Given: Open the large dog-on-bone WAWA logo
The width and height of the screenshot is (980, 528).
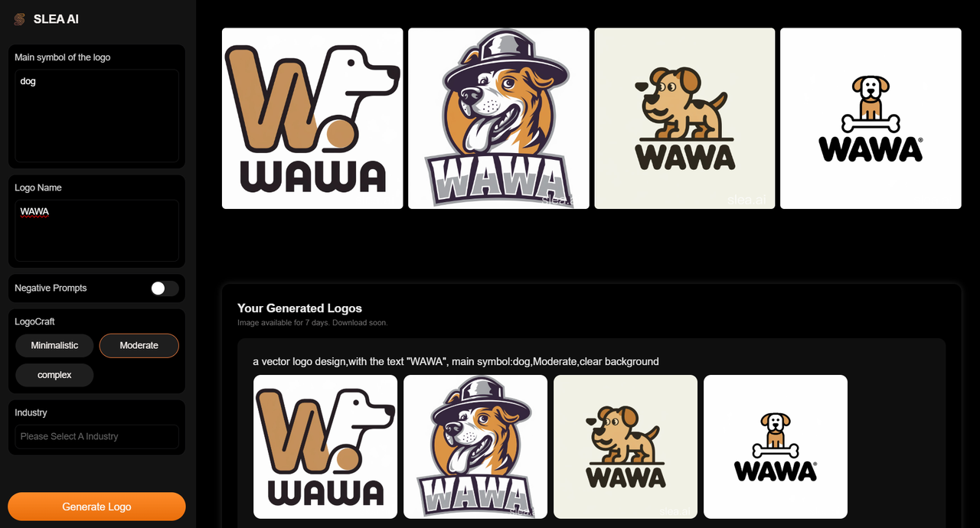Looking at the screenshot, I should pyautogui.click(x=871, y=119).
